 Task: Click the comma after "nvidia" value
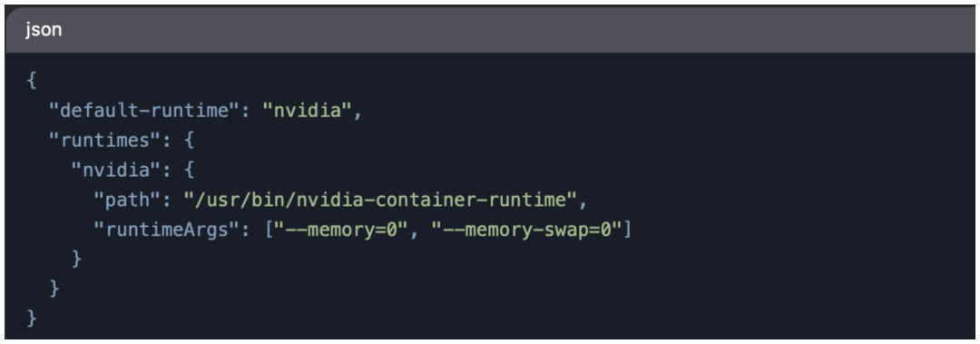[358, 114]
